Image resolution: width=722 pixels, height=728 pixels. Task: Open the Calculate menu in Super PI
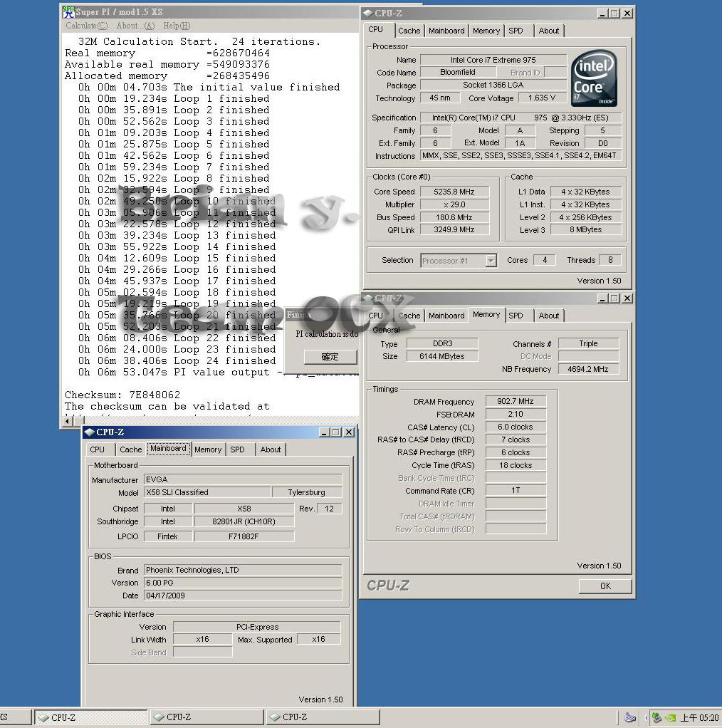87,26
